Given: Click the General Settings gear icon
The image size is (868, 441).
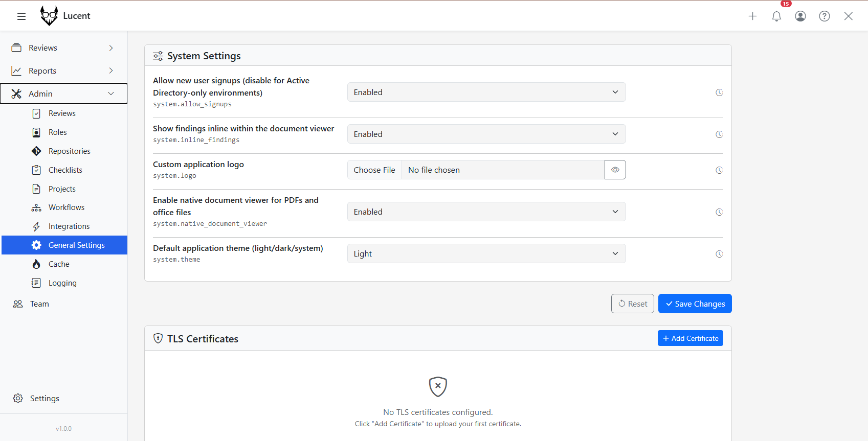Looking at the screenshot, I should pyautogui.click(x=36, y=245).
